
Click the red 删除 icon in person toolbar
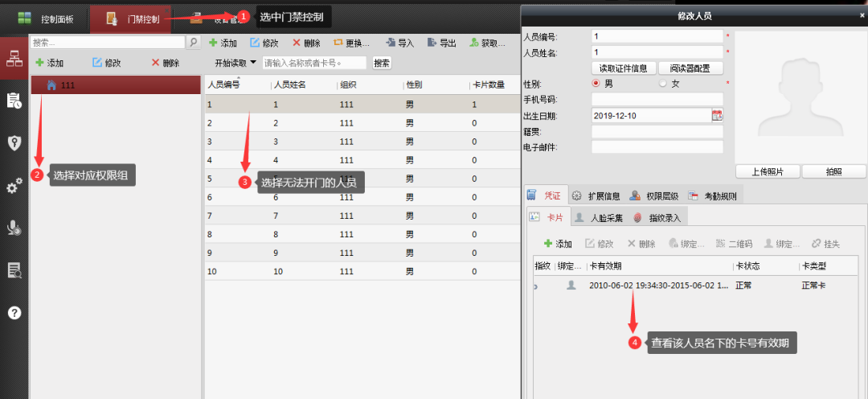297,43
